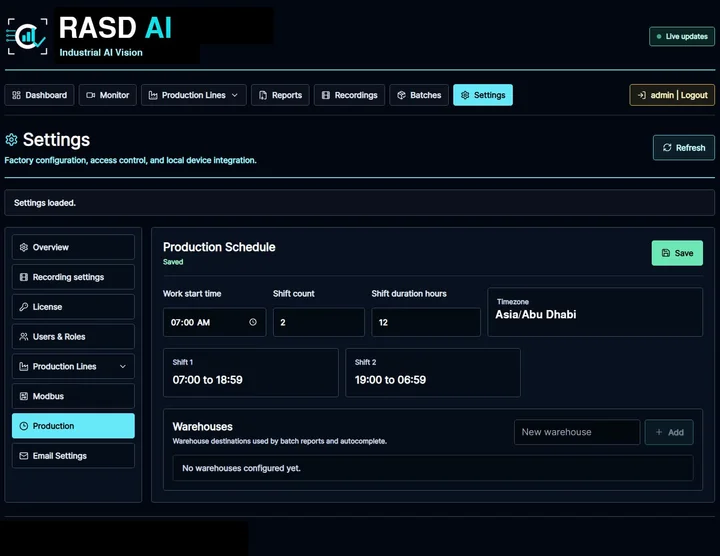Click the New warehouse input field
The width and height of the screenshot is (720, 556).
click(x=577, y=432)
